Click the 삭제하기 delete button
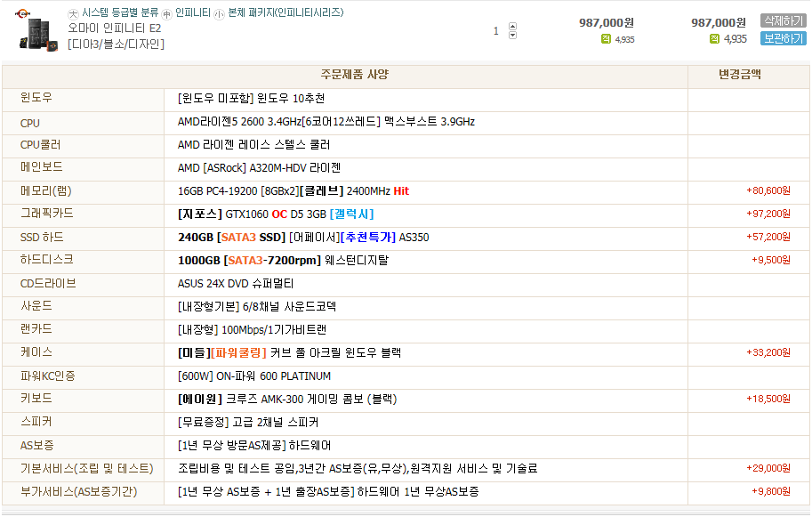The width and height of the screenshot is (812, 517). point(783,20)
